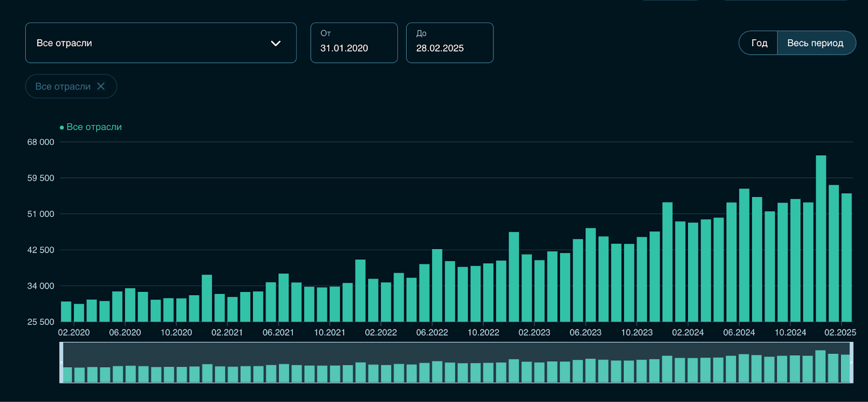Select the 02.2024 axis label
Image resolution: width=868 pixels, height=402 pixels.
click(687, 333)
